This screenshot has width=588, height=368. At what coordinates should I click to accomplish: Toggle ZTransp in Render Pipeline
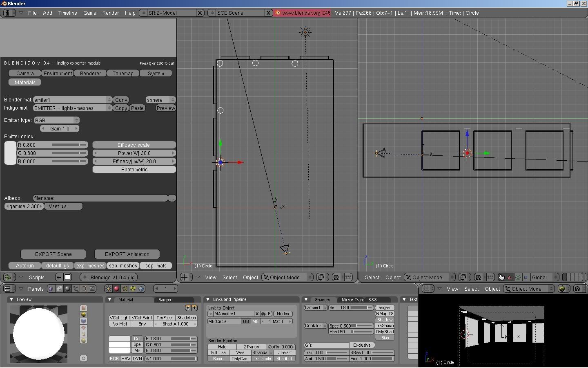[x=251, y=347]
